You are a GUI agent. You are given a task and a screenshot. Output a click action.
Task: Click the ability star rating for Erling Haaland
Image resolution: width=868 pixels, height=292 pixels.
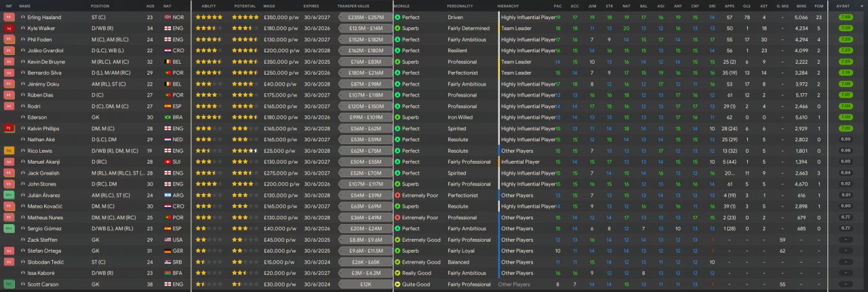point(209,17)
